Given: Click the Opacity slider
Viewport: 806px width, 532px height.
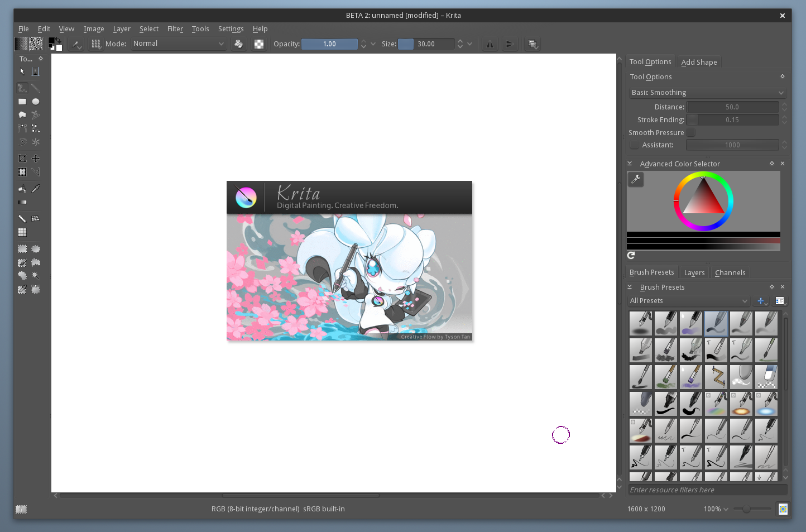Looking at the screenshot, I should 329,44.
